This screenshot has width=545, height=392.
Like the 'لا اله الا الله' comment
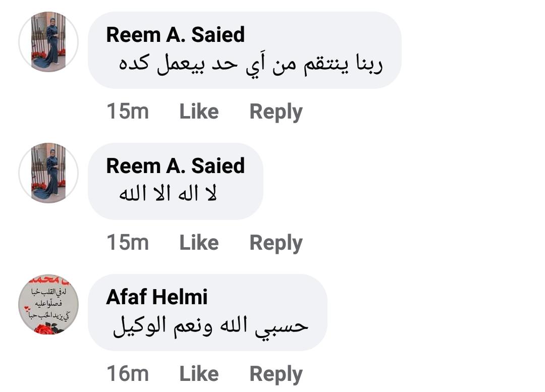199,243
